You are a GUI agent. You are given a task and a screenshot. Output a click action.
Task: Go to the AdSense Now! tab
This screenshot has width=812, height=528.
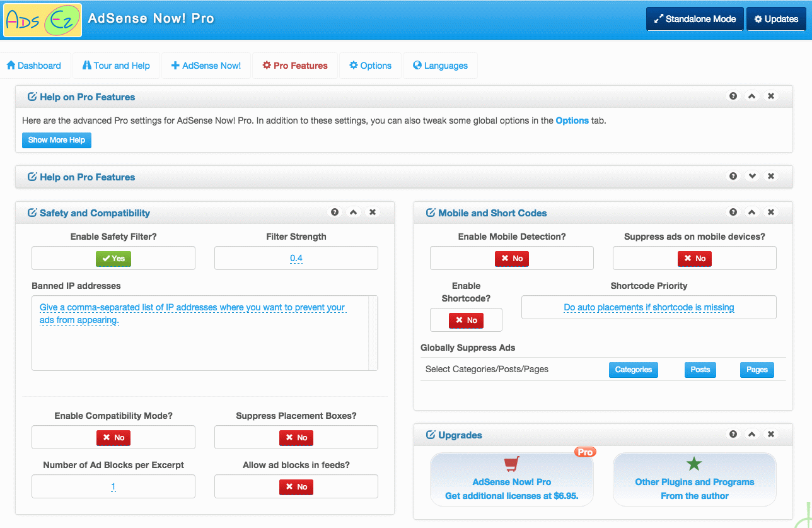(206, 66)
